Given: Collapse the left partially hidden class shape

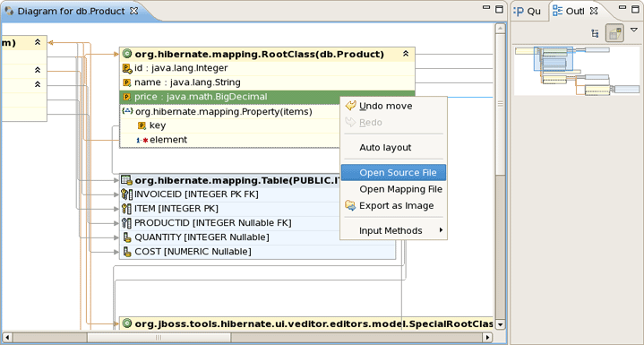Looking at the screenshot, I should pyautogui.click(x=38, y=42).
